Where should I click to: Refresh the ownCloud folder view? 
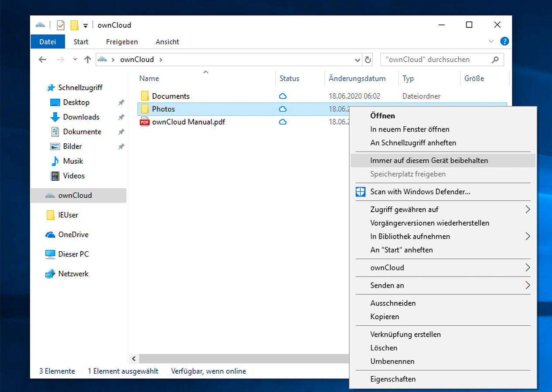(x=368, y=60)
